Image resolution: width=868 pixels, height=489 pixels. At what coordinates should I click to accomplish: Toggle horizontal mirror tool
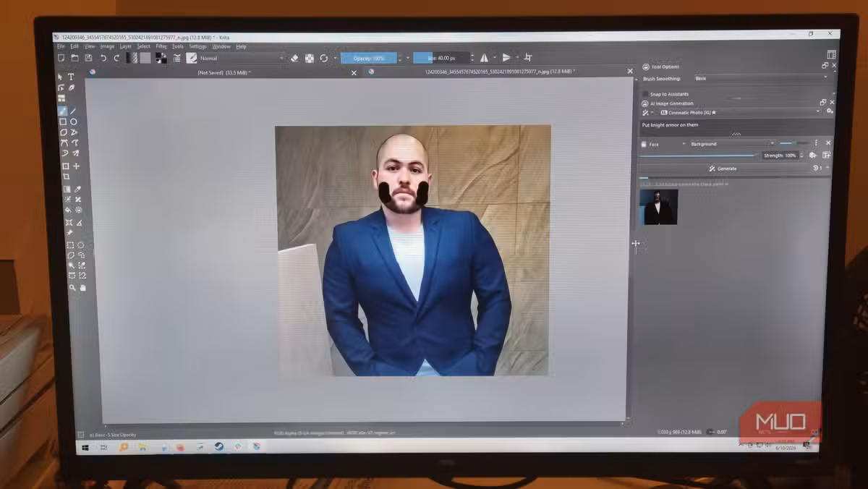(484, 58)
